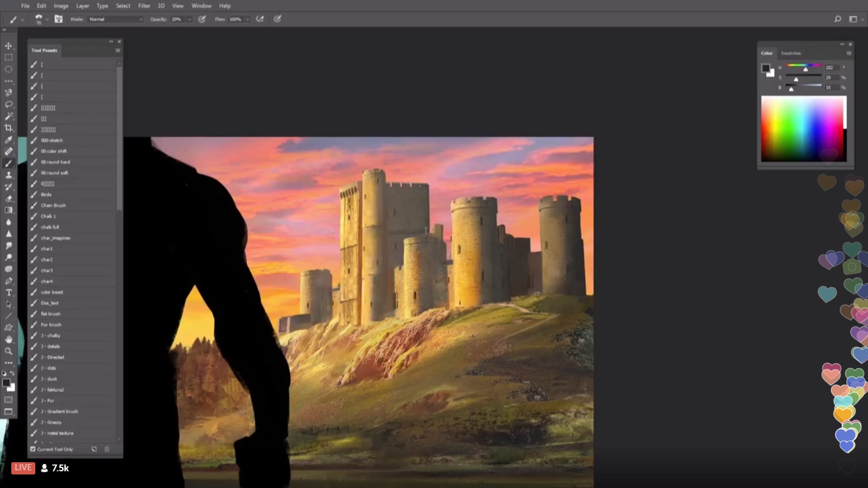Expand the Flow value dropdown arrow

(247, 19)
